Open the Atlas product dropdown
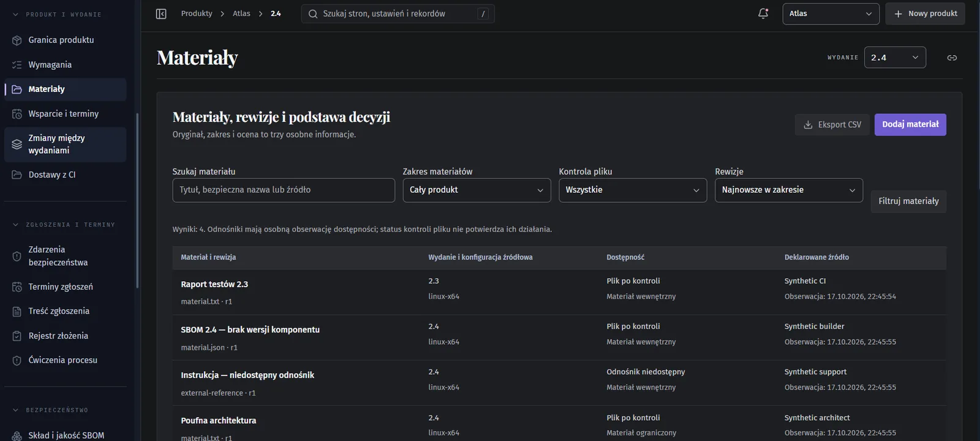 [x=831, y=13]
